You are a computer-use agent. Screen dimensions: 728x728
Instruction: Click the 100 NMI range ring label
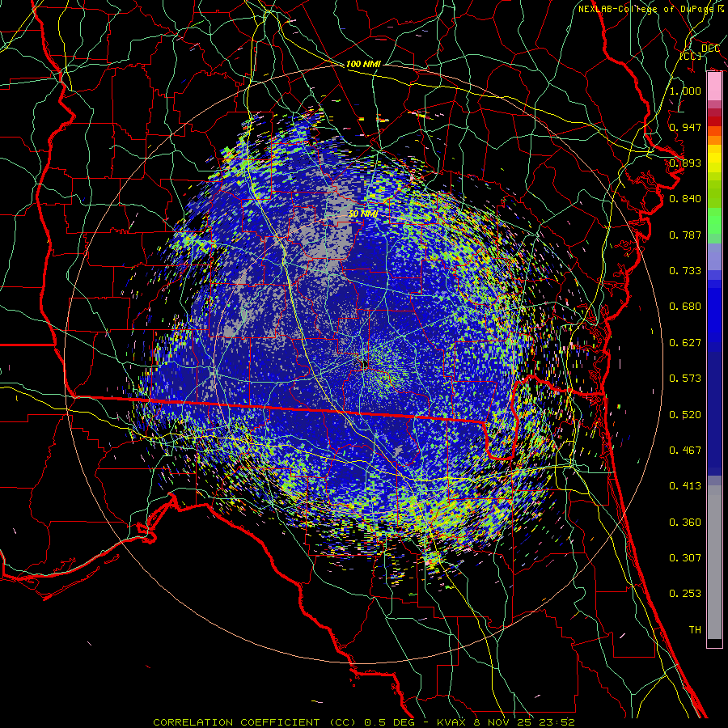pyautogui.click(x=363, y=64)
